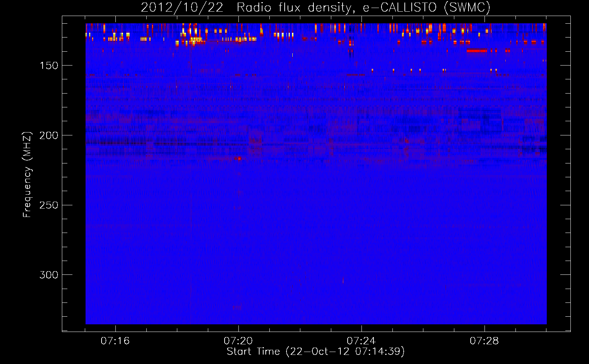Click the 07:24 time tick label

[361, 341]
